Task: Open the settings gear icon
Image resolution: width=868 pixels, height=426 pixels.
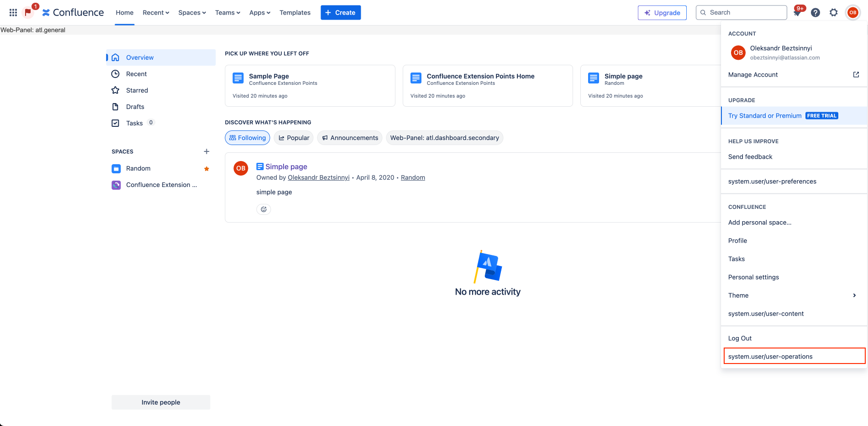Action: [x=834, y=13]
